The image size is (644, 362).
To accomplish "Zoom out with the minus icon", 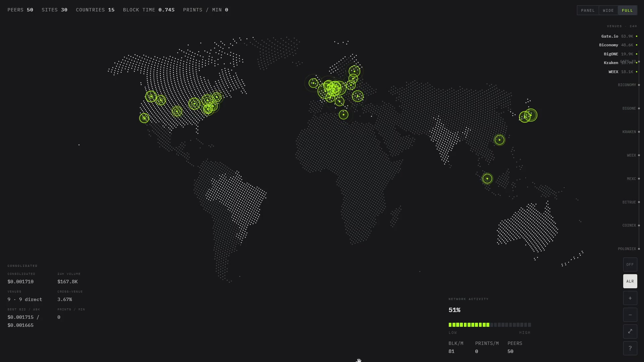I will click(630, 315).
